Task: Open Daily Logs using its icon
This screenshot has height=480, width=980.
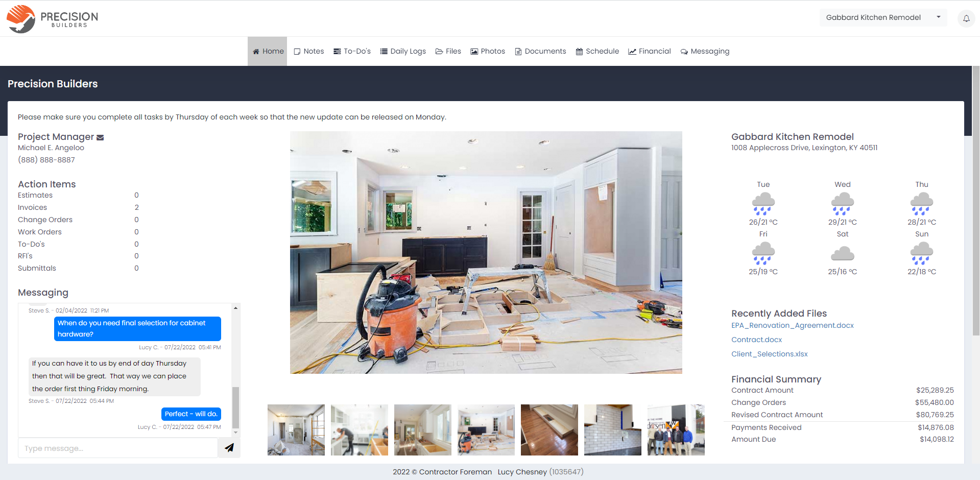Action: tap(384, 51)
